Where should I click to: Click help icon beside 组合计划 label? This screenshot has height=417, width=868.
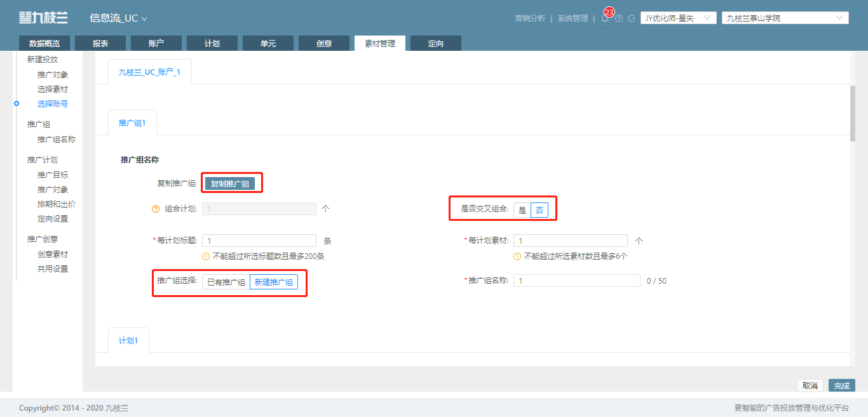click(156, 209)
